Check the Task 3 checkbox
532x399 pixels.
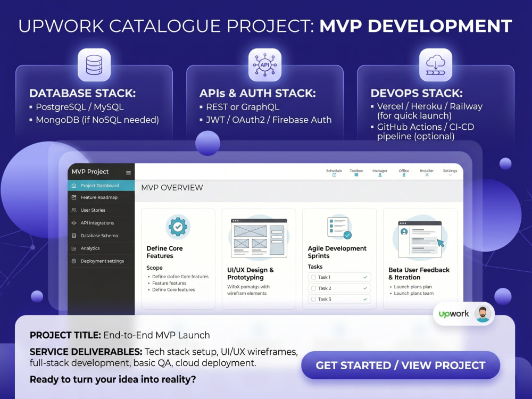(313, 299)
